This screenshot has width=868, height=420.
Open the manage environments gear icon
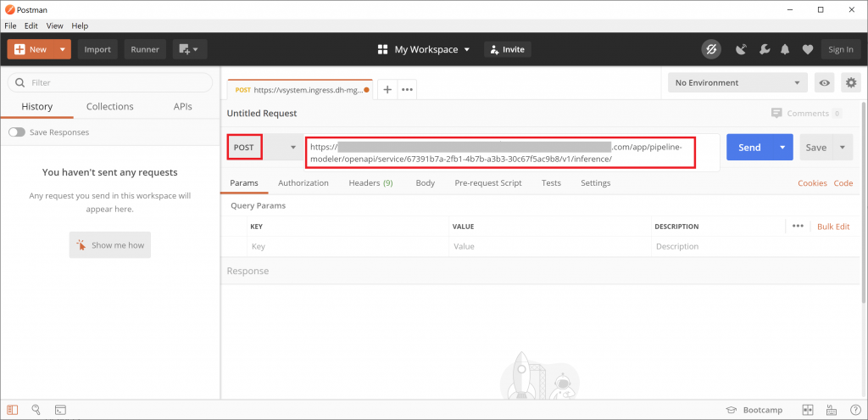click(x=851, y=82)
